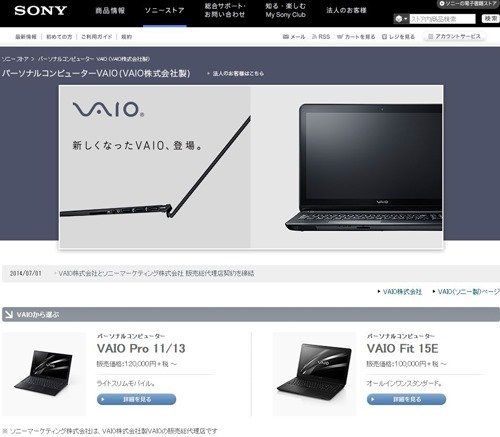The width and height of the screenshot is (500, 437).
Task: Open the ソニーストア tab
Action: tap(165, 11)
